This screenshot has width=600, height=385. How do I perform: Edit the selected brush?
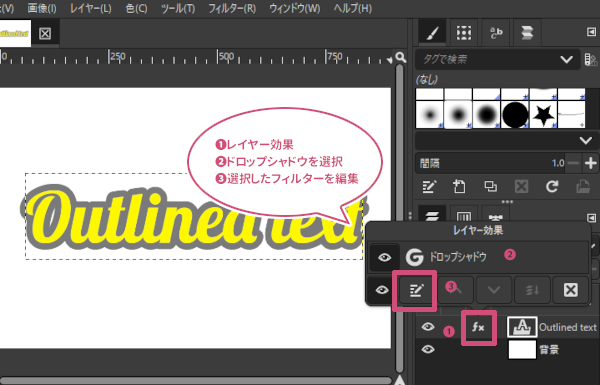pos(429,187)
